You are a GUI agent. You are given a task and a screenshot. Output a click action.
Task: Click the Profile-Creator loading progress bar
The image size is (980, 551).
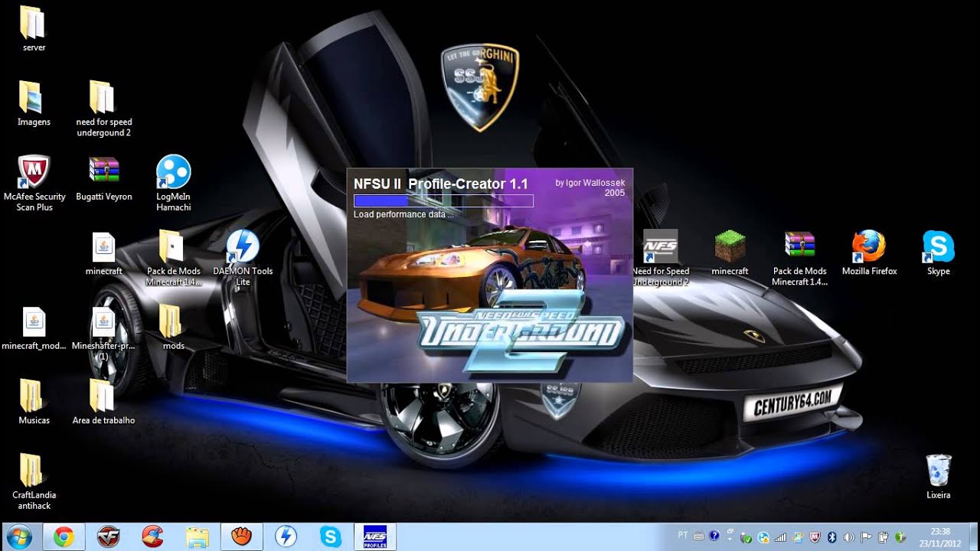(x=443, y=201)
